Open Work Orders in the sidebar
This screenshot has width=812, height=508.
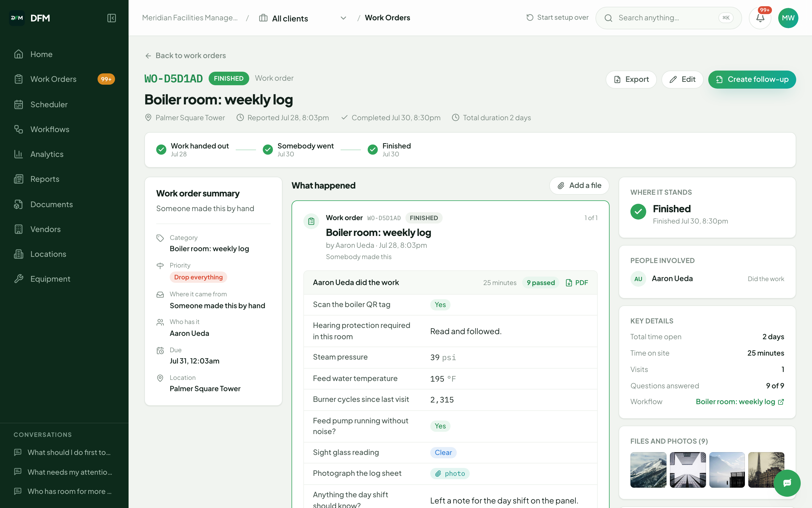64,79
